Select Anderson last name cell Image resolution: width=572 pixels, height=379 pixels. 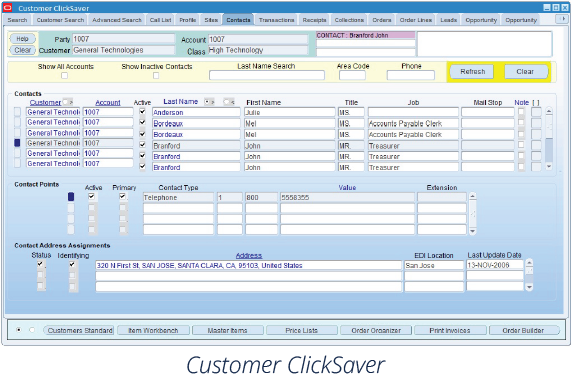pyautogui.click(x=196, y=112)
